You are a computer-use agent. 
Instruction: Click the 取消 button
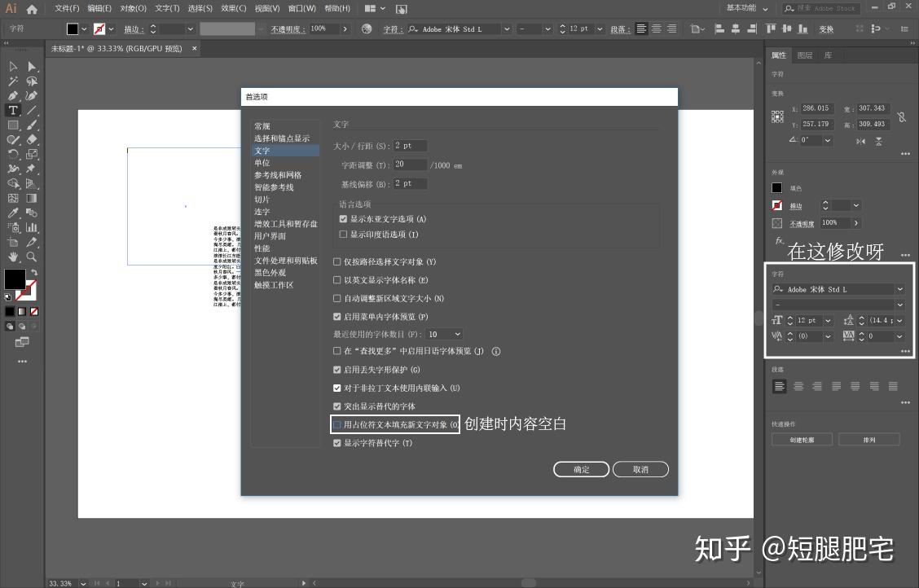[640, 469]
